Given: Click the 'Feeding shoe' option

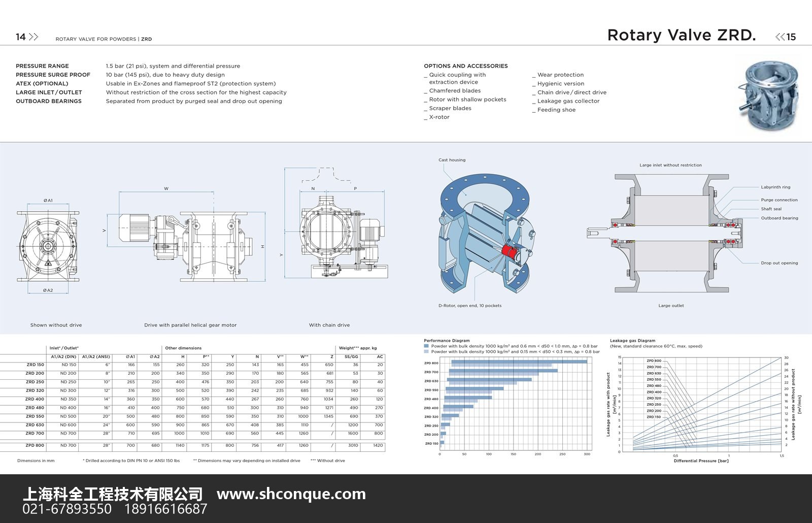Looking at the screenshot, I should (556, 110).
